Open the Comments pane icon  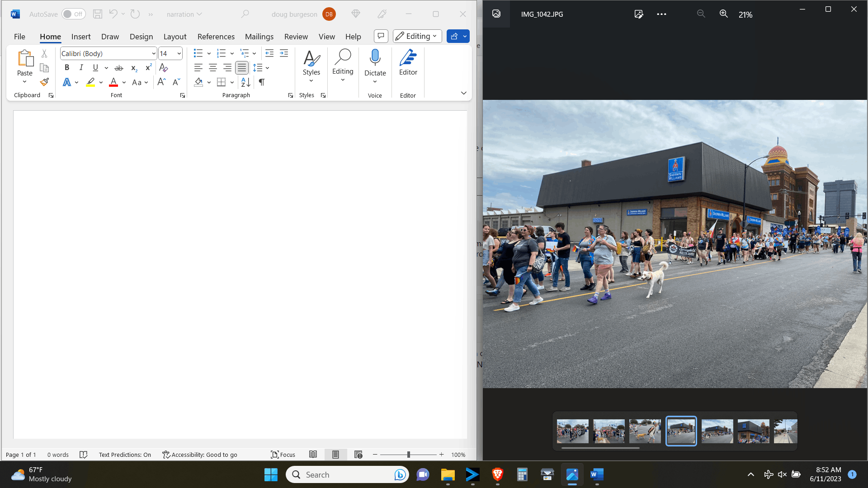pos(381,36)
